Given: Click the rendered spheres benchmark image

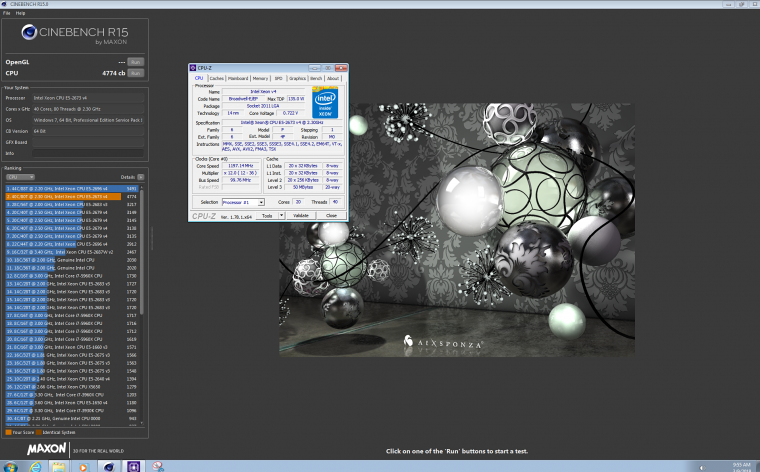Looking at the screenshot, I should [x=457, y=230].
